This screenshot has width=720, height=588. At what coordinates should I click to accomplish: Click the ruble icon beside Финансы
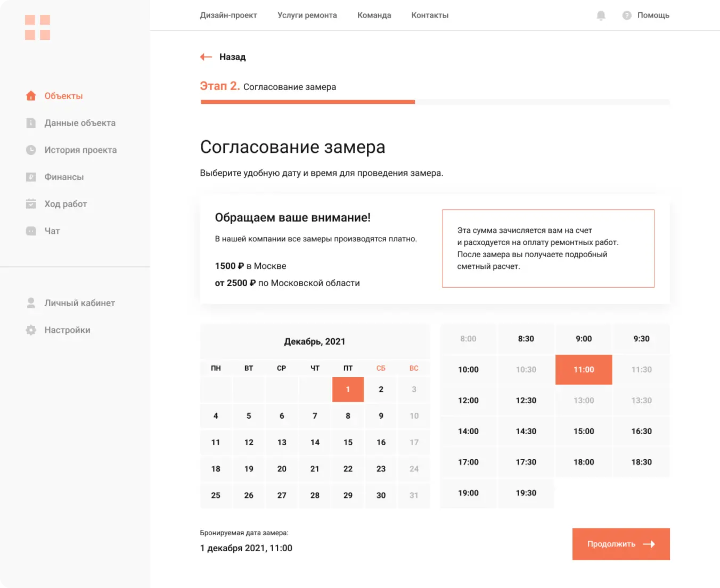click(31, 177)
